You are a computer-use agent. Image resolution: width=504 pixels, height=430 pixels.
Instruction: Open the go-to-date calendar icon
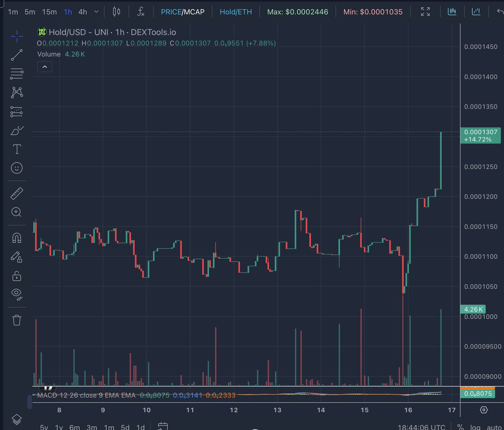click(x=163, y=426)
